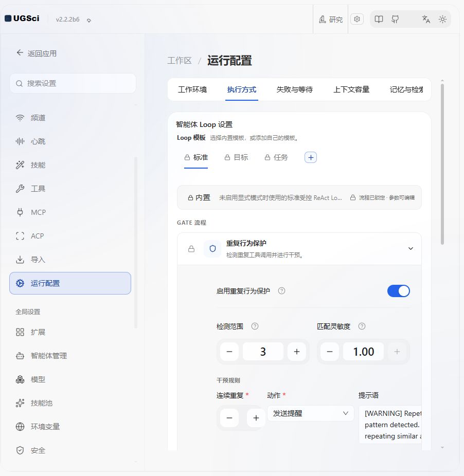Click the 提示语 warning text box

[x=390, y=425]
